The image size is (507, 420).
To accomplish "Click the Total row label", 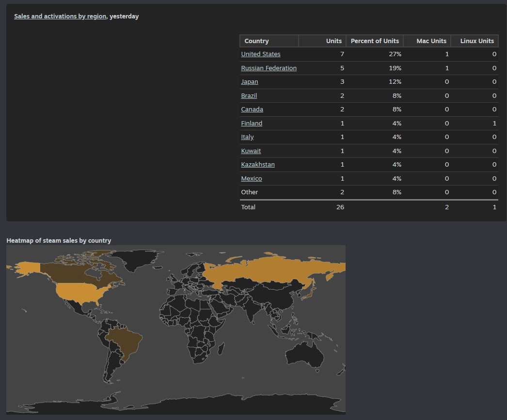I will click(x=248, y=207).
